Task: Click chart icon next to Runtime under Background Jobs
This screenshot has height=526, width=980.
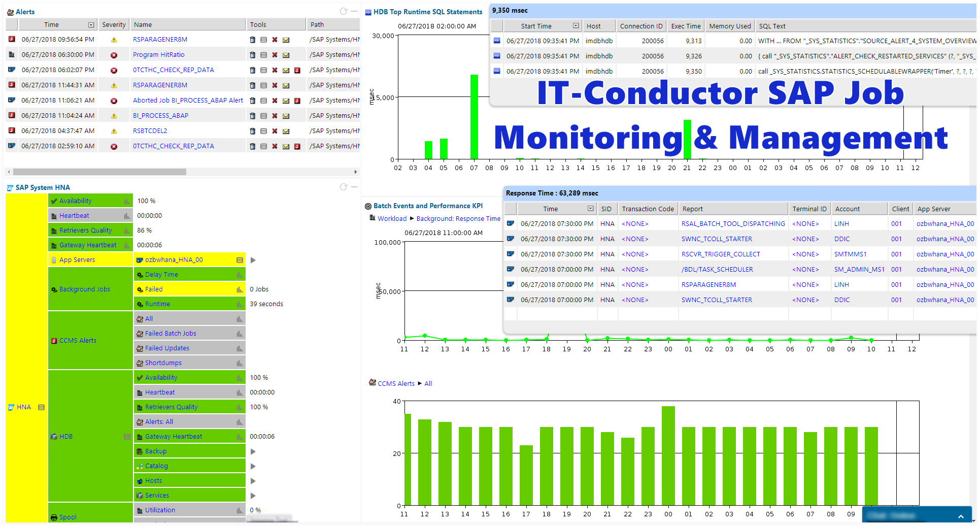Action: coord(239,304)
